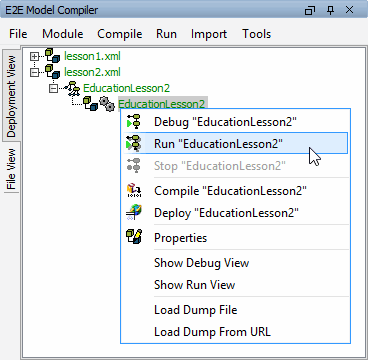
Task: Click the lesson1.xml module icon
Action: pyautogui.click(x=52, y=56)
